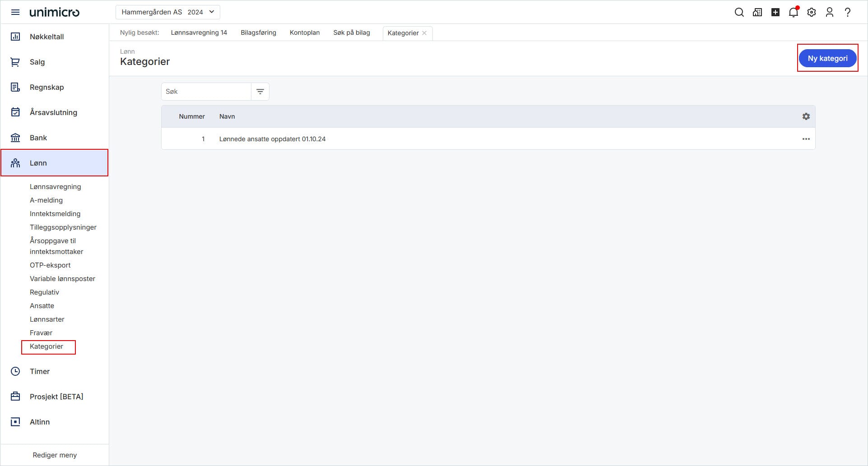Open the filter icon beside search
Image resolution: width=868 pixels, height=466 pixels.
pos(260,92)
